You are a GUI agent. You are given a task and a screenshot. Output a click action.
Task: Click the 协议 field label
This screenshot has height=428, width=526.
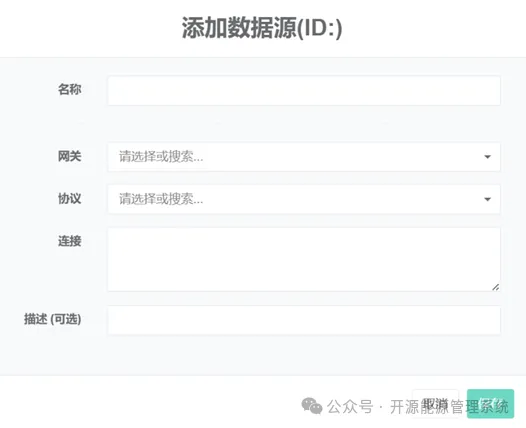click(x=69, y=199)
